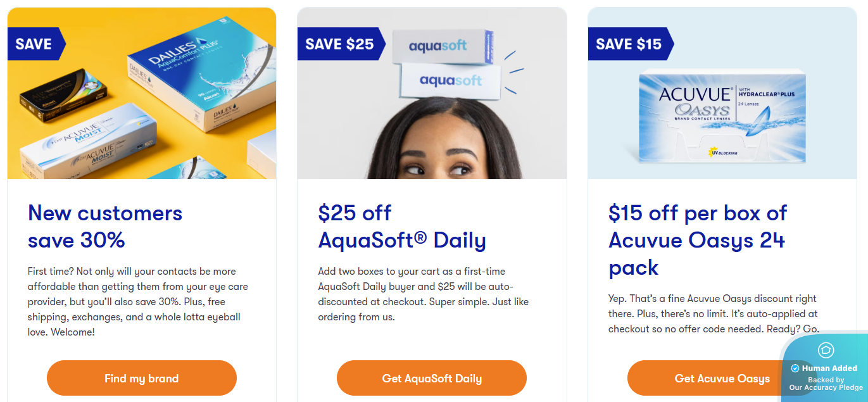Click the circular pledge badge icon
The height and width of the screenshot is (402, 868).
[x=826, y=350]
